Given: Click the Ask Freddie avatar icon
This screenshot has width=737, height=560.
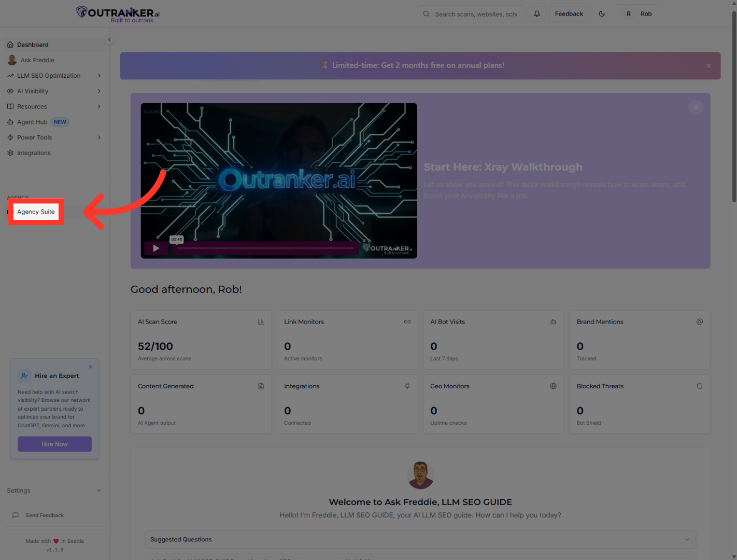Looking at the screenshot, I should 12,60.
